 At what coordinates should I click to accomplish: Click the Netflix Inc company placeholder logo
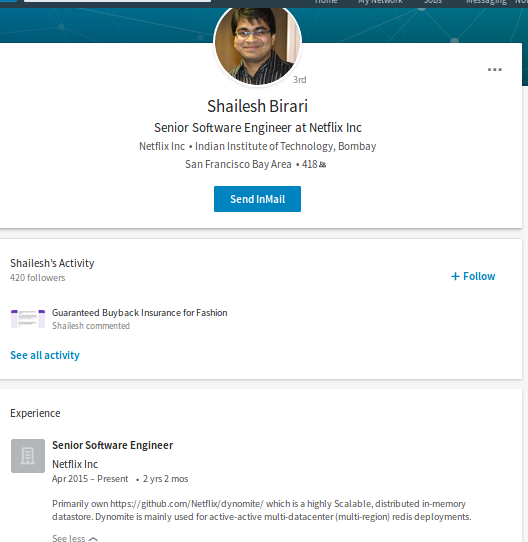coord(28,456)
